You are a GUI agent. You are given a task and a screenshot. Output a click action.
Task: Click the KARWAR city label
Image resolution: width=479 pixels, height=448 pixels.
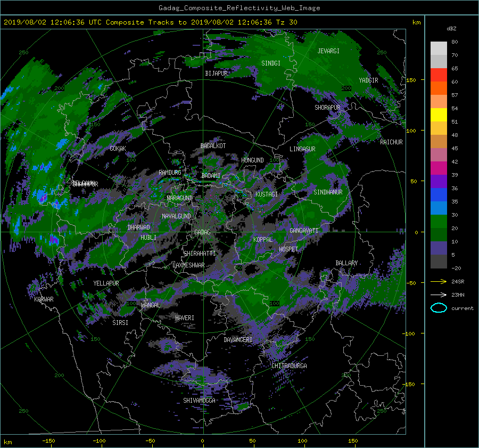pos(44,299)
